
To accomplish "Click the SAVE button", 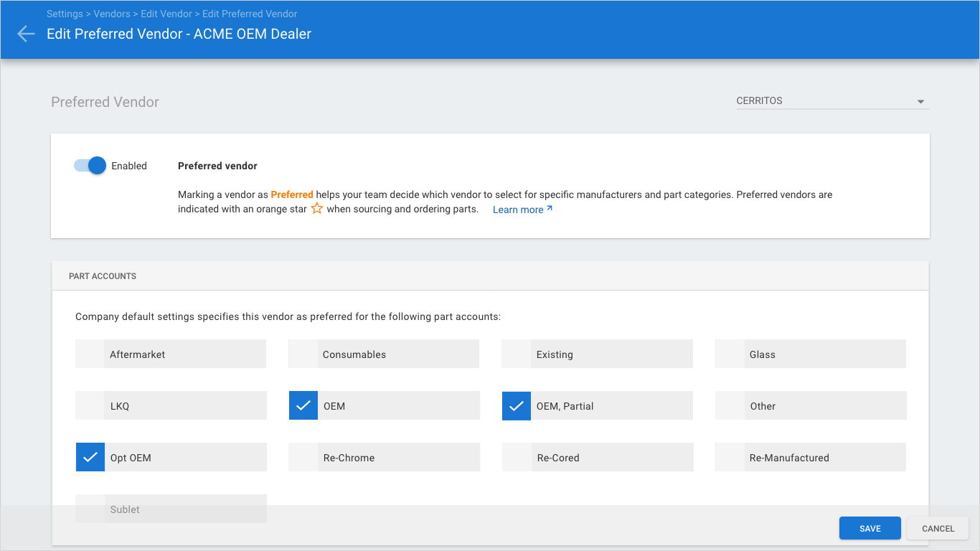I will pyautogui.click(x=870, y=529).
